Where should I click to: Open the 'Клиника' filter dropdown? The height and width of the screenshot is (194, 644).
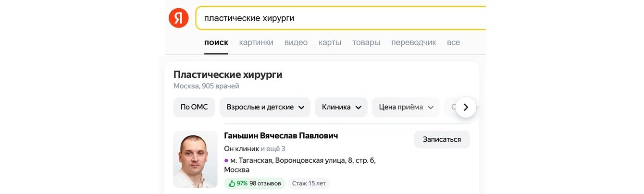[x=341, y=107]
